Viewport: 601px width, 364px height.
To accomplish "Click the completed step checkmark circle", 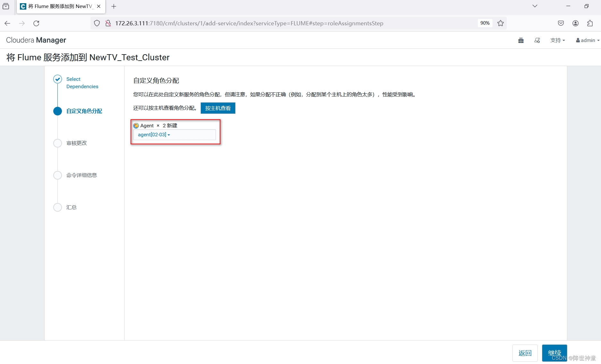I will tap(57, 79).
